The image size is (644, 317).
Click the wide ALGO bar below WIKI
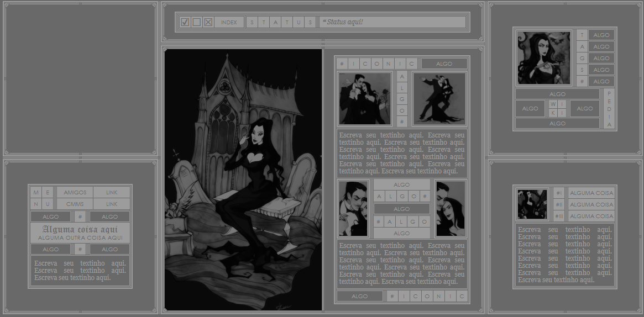tap(557, 123)
